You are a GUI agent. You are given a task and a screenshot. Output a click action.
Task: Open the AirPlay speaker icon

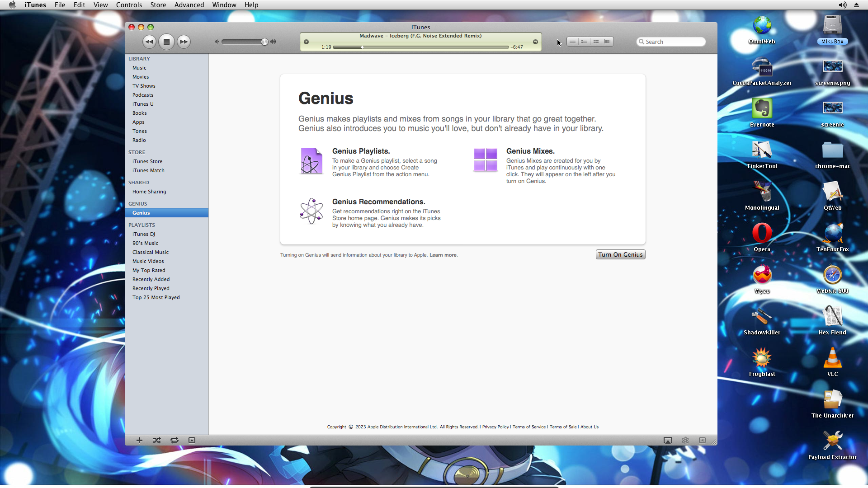tap(668, 440)
